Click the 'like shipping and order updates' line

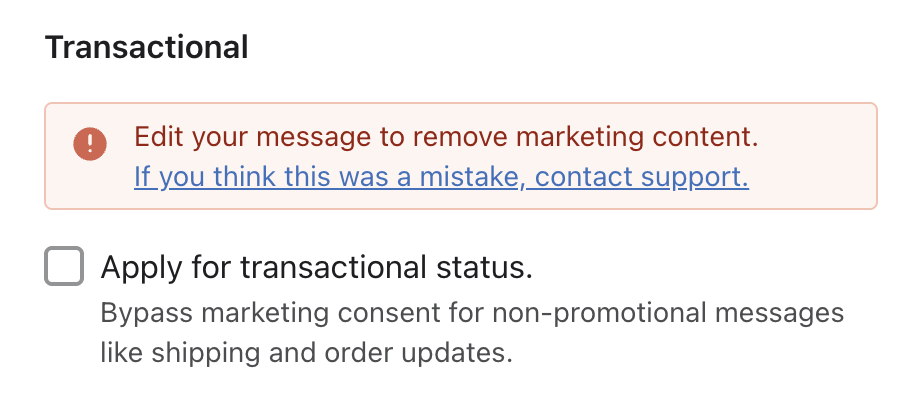pyautogui.click(x=306, y=353)
